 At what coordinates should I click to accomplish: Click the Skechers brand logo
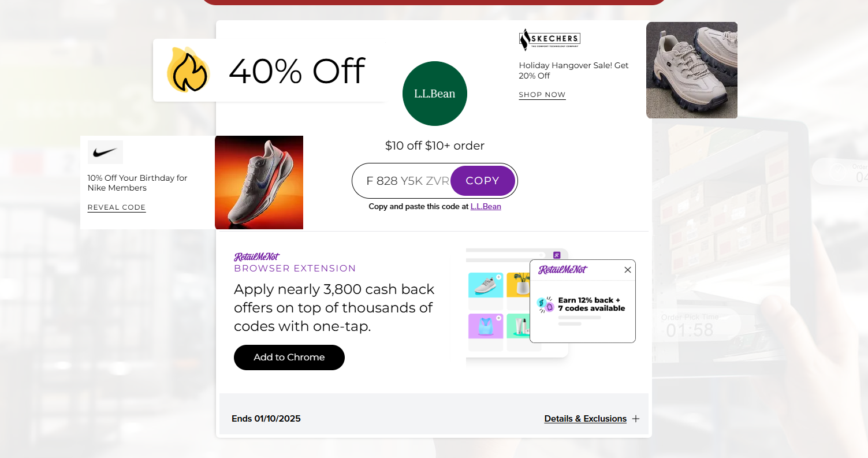click(549, 39)
